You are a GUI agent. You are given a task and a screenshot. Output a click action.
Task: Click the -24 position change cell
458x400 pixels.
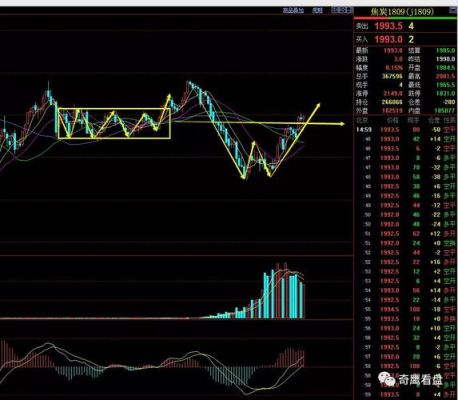tap(436, 224)
